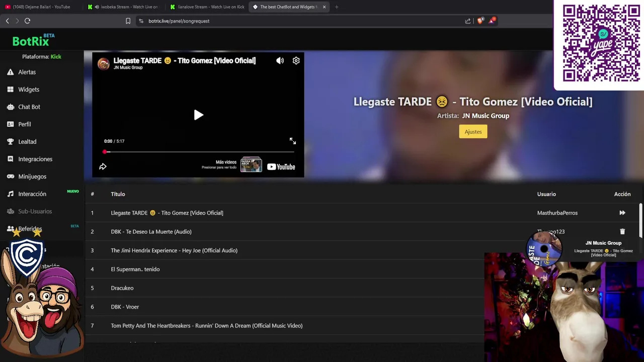This screenshot has width=644, height=362.
Task: Click the Widgets grid icon
Action: click(10, 89)
